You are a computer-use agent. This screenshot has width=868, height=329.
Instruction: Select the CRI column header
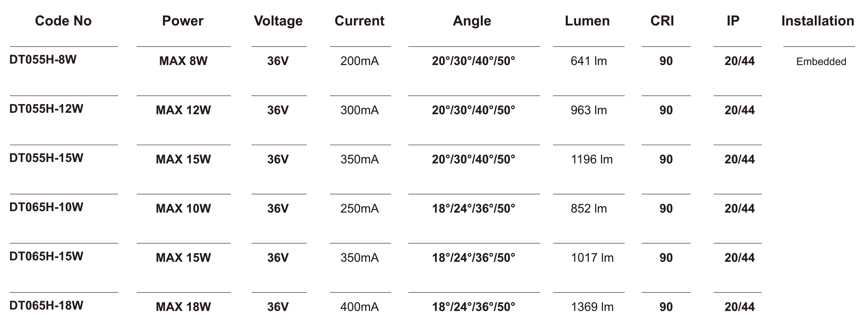tap(662, 21)
